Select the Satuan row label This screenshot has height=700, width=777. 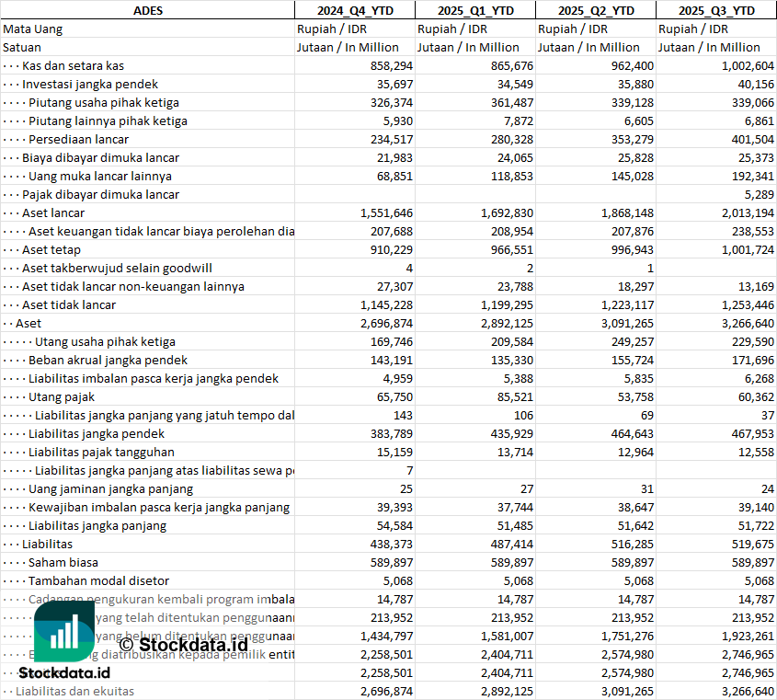click(x=22, y=47)
